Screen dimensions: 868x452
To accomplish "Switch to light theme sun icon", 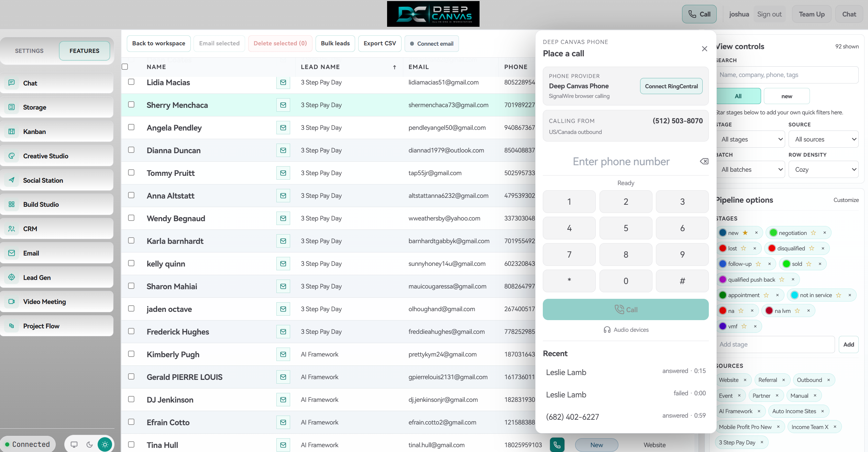I will pos(105,444).
